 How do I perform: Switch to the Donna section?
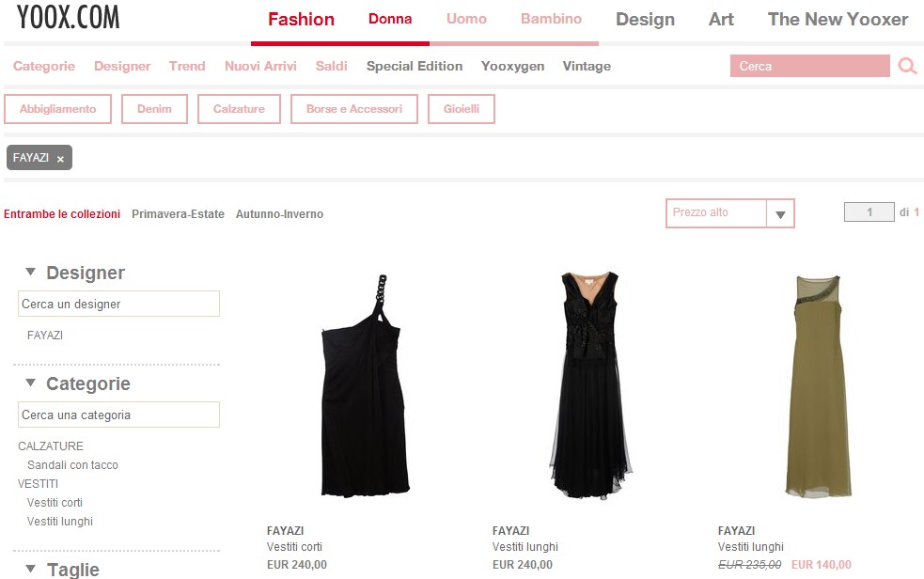click(390, 19)
